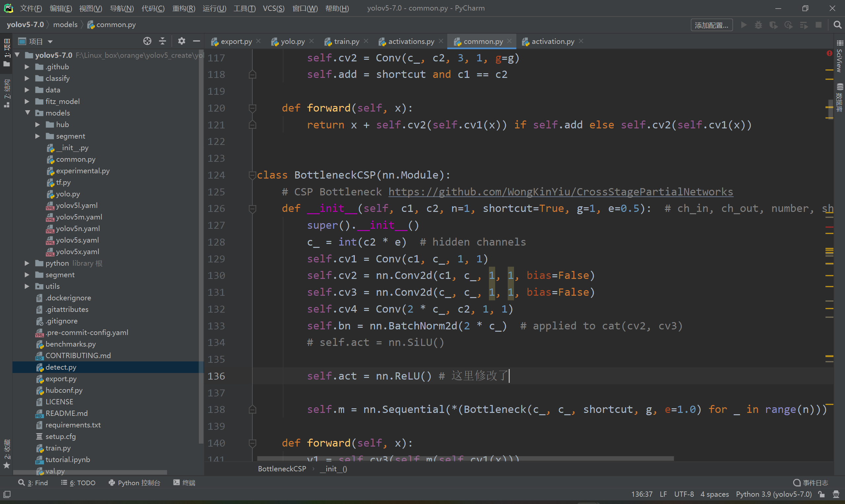Screen dimensions: 845x504
Task: Click the Debug bug icon
Action: click(758, 25)
